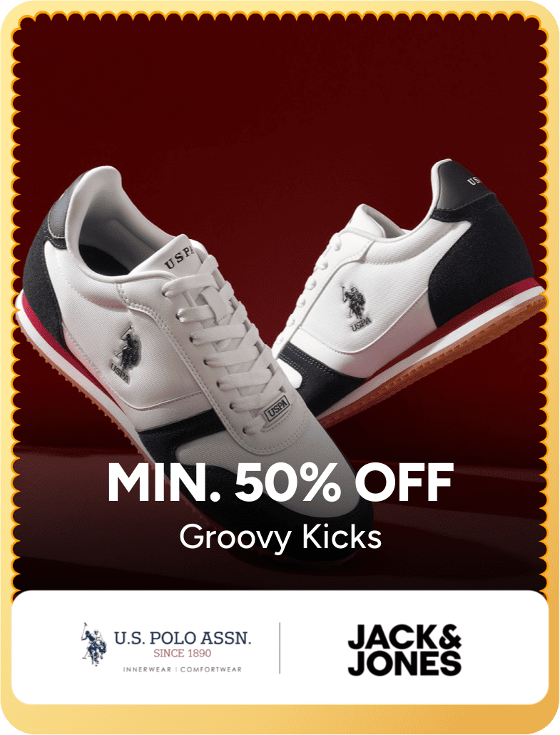This screenshot has height=735, width=560.
Task: Tap the MIN. 50% OFF headline
Action: point(280,482)
